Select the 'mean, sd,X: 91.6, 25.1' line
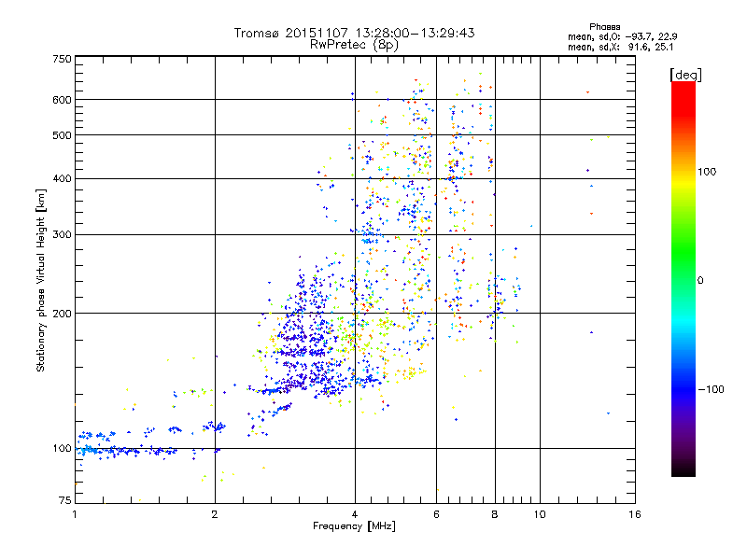Viewport: 747px width, 560px height. pos(621,48)
